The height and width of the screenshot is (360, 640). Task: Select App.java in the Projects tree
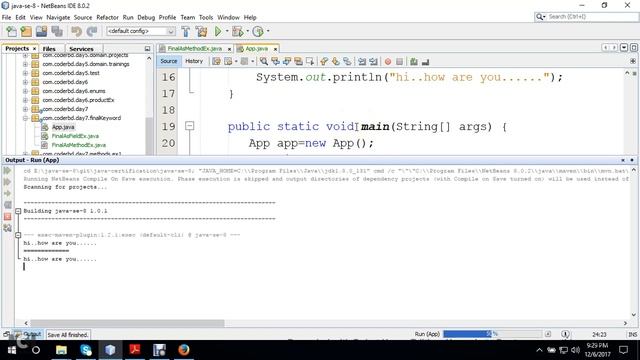(63, 127)
